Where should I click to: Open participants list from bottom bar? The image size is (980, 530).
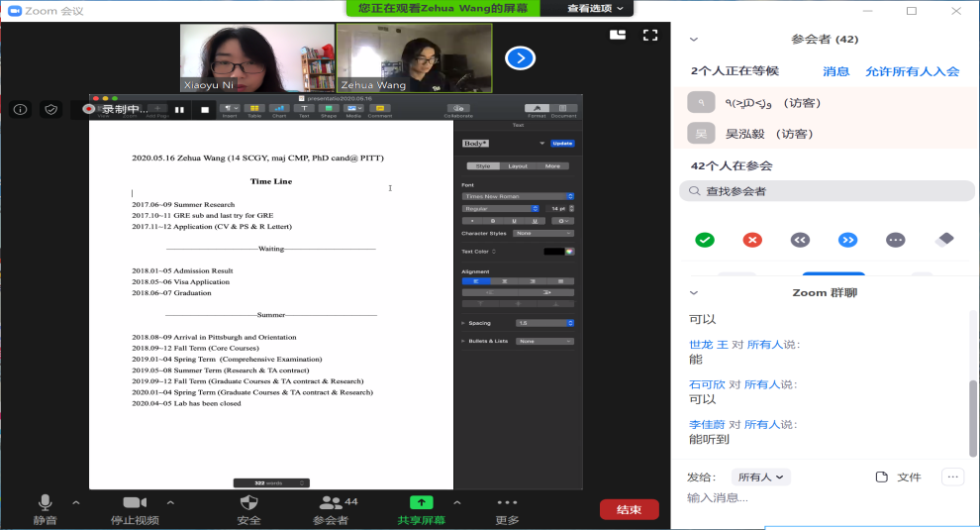click(331, 502)
